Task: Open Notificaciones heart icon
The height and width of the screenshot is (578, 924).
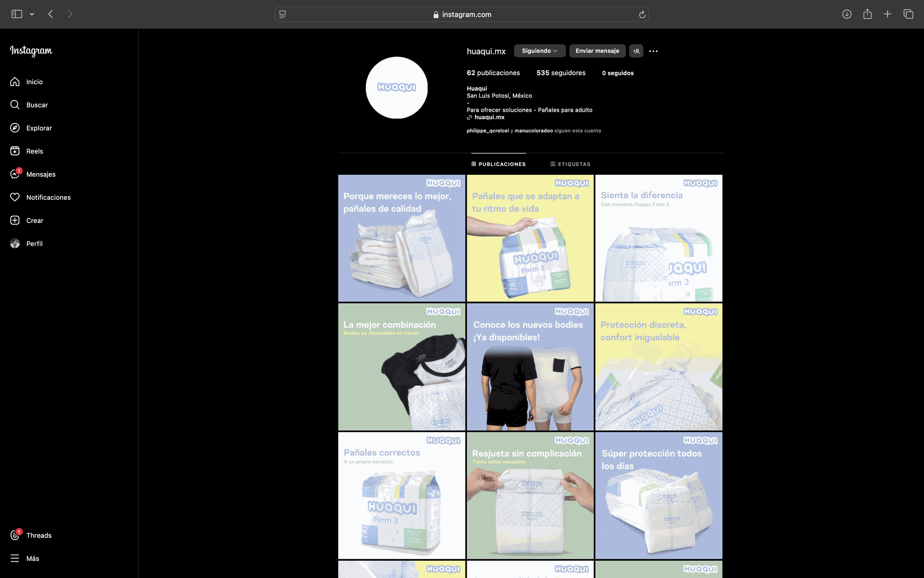Action: pos(15,197)
